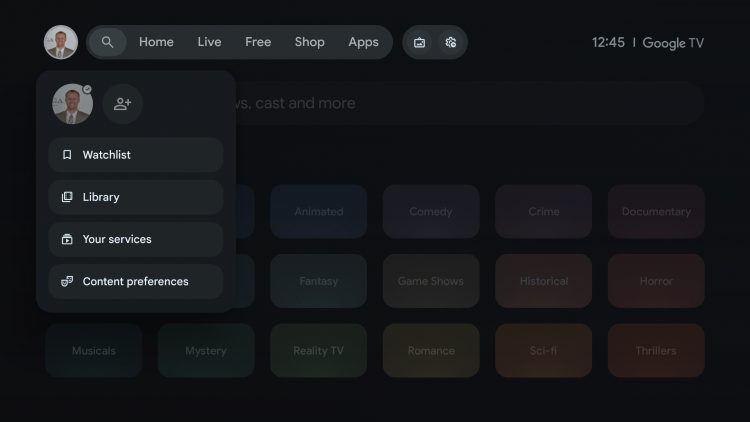The width and height of the screenshot is (750, 422).
Task: Select the Documentary genre card
Action: click(656, 211)
